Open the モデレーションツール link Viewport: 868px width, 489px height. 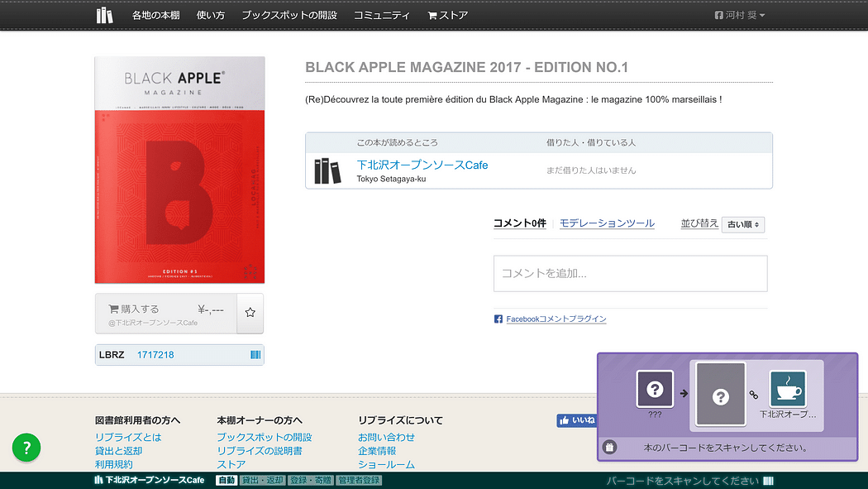(607, 223)
